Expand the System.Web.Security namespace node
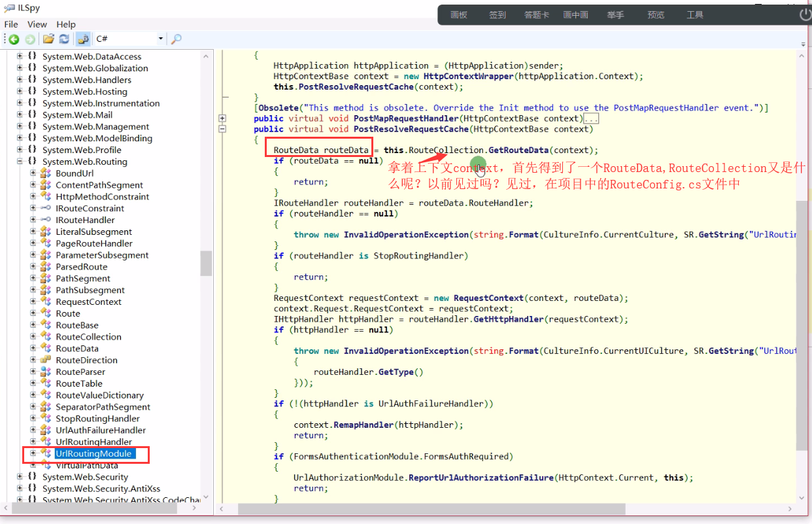This screenshot has width=812, height=524. click(x=20, y=477)
